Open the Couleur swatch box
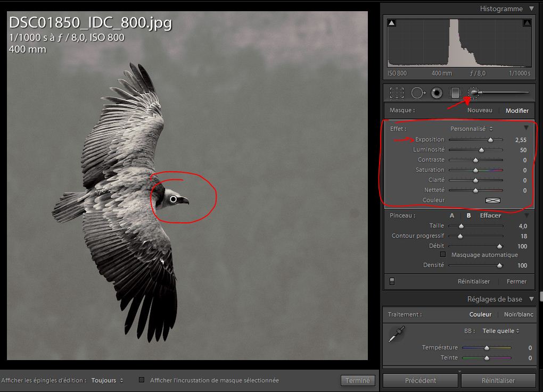 [x=493, y=201]
